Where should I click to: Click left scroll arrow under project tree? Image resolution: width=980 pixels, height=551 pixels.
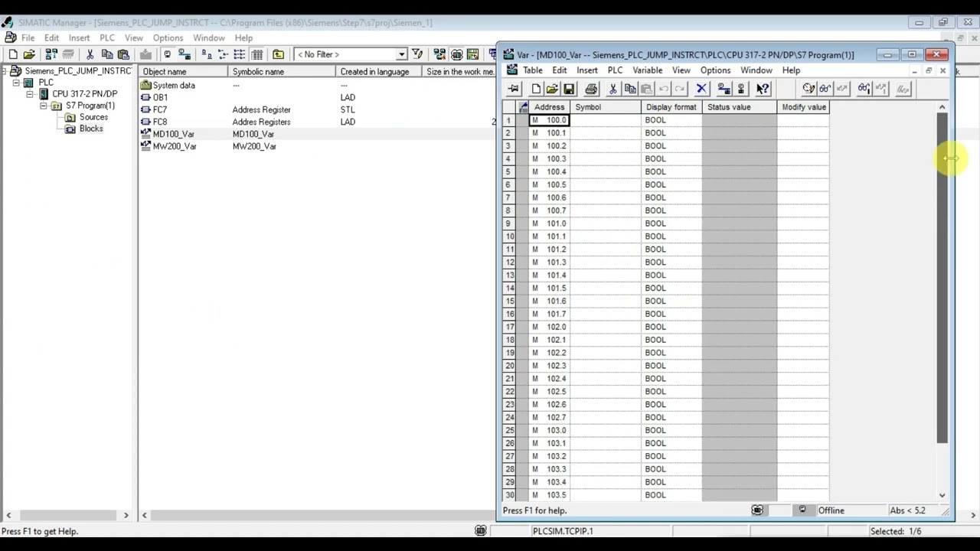point(8,516)
